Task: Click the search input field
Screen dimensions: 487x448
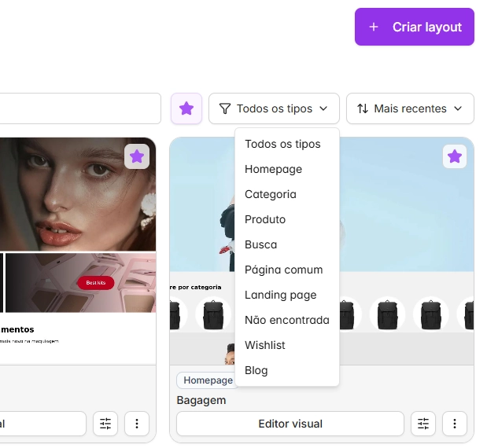Action: [80, 108]
